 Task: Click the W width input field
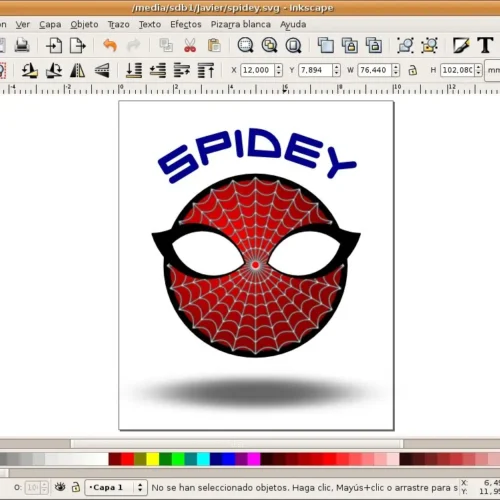[x=375, y=70]
